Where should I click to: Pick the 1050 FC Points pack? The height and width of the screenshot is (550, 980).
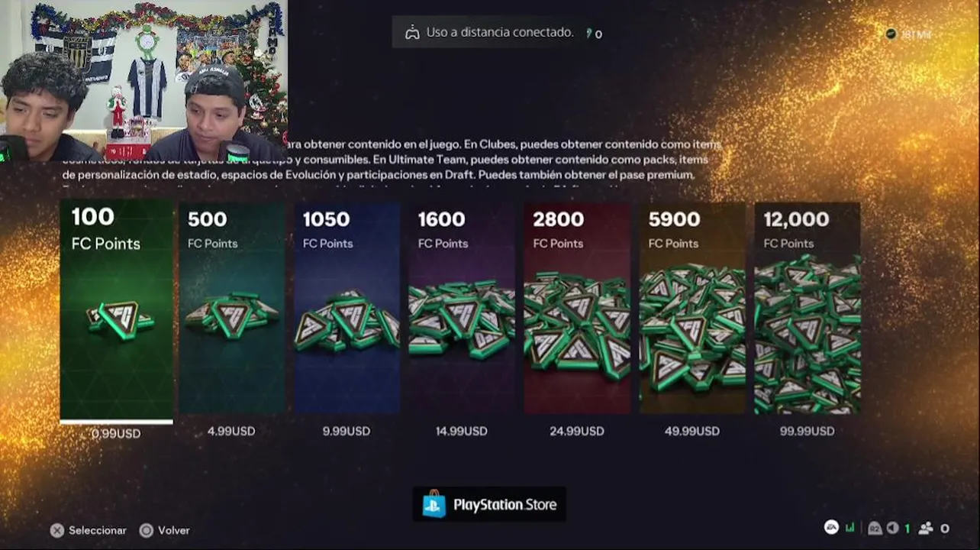pos(347,308)
